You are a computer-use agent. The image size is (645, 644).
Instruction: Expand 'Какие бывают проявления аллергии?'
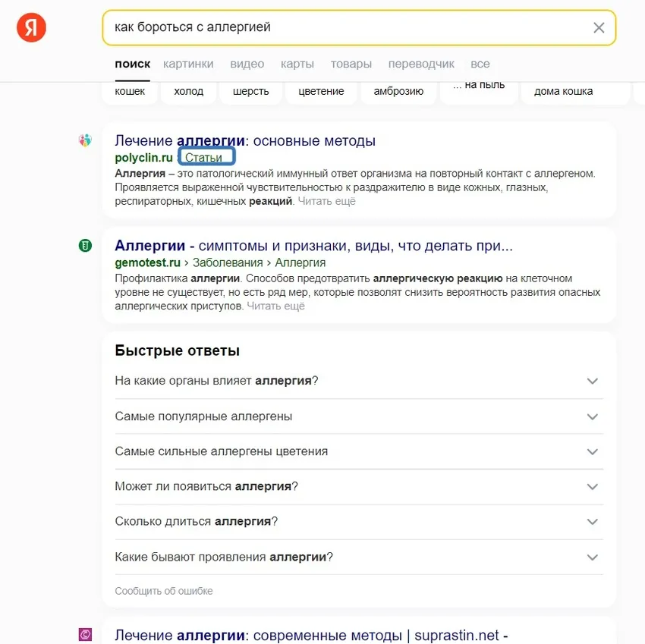[592, 557]
